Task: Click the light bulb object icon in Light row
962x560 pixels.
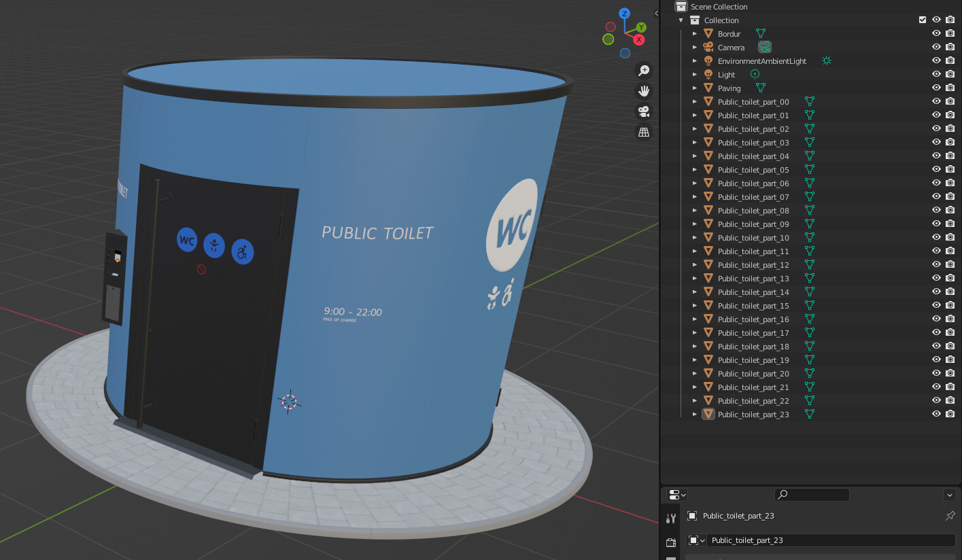Action: pyautogui.click(x=708, y=75)
